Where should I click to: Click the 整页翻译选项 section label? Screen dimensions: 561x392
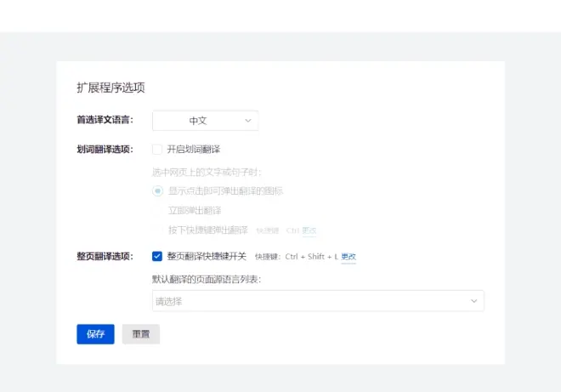tap(105, 256)
